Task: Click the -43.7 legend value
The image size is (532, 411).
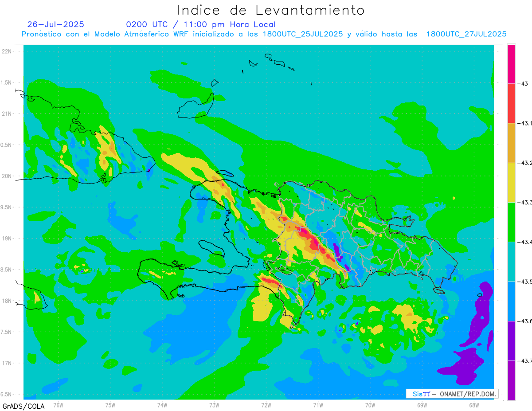Action: click(x=525, y=360)
